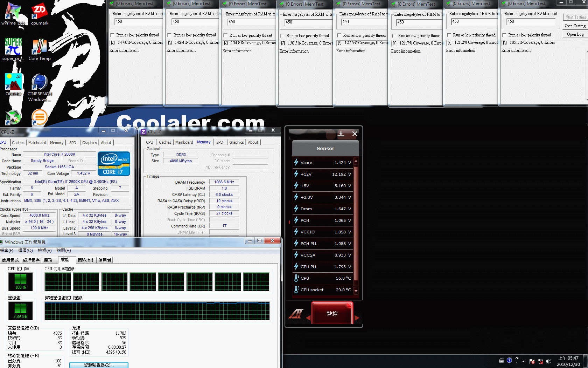Viewport: 588px width, 368px height.
Task: Open the 說明(H) menu in Task Manager
Action: 64,251
